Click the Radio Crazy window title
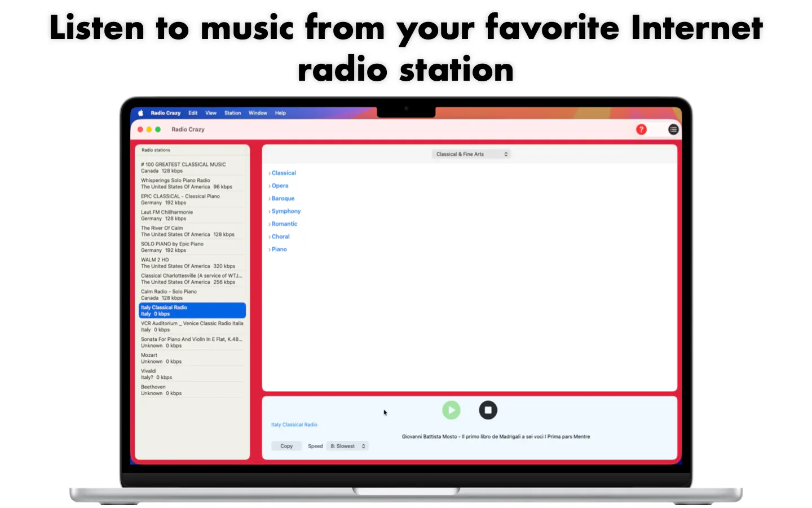This screenshot has height=508, width=812. [188, 129]
